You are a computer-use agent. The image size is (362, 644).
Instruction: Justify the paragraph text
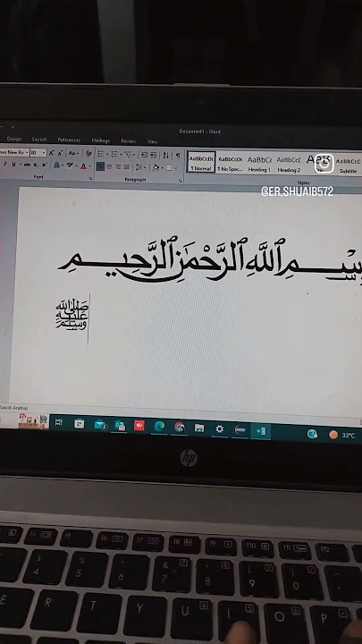[127, 166]
